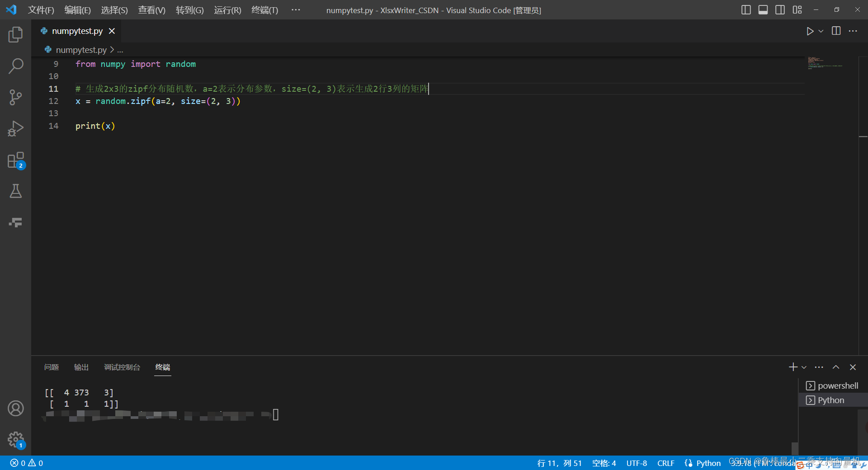Open the 运行(R) menu

click(227, 10)
